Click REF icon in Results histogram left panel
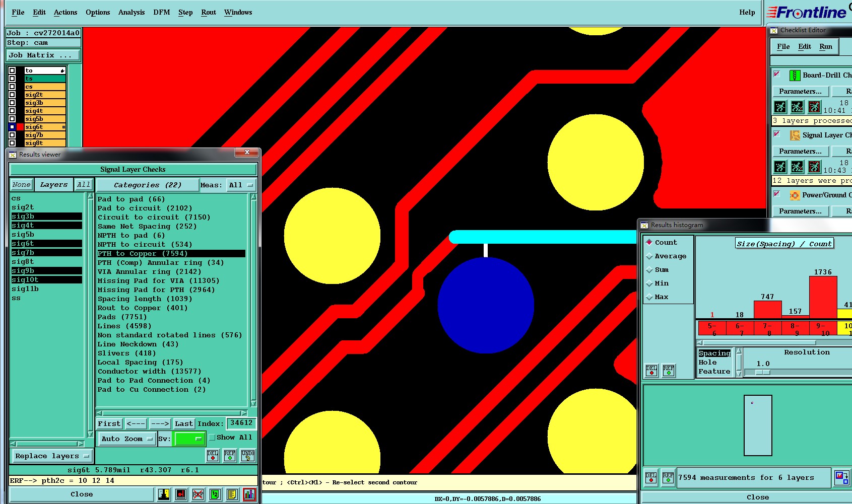The width and height of the screenshot is (852, 504). tap(669, 371)
